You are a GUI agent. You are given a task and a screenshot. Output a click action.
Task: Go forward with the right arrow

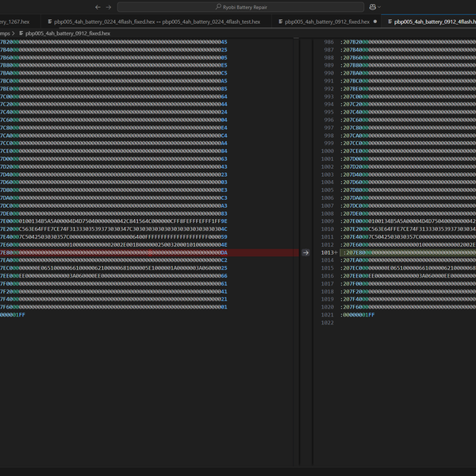point(109,7)
